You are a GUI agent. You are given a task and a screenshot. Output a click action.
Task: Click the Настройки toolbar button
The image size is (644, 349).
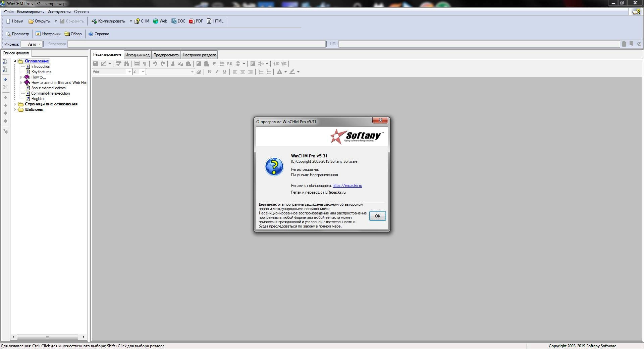[x=48, y=34]
